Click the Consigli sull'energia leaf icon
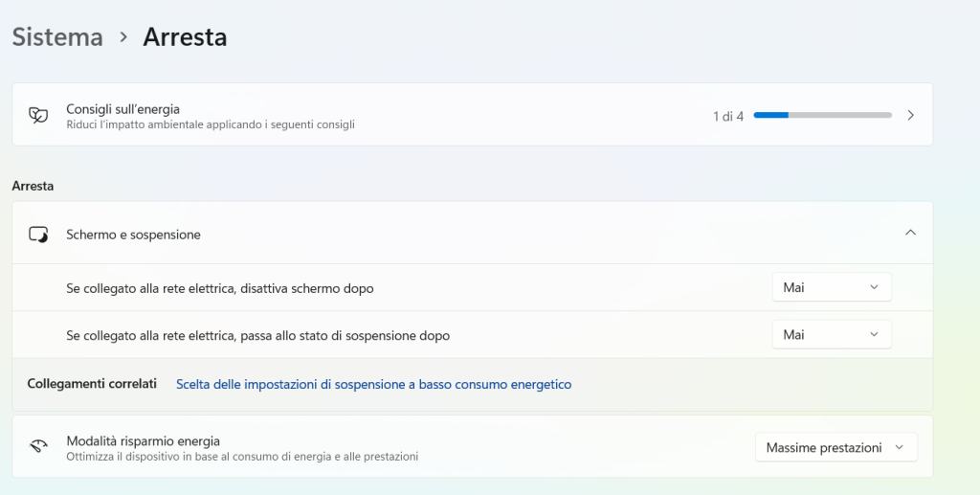 (38, 116)
